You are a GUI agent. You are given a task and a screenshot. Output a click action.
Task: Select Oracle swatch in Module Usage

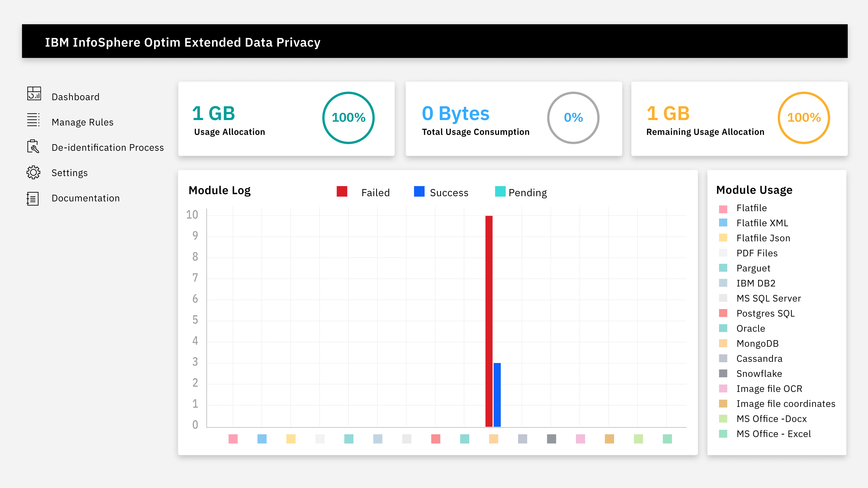click(x=723, y=328)
